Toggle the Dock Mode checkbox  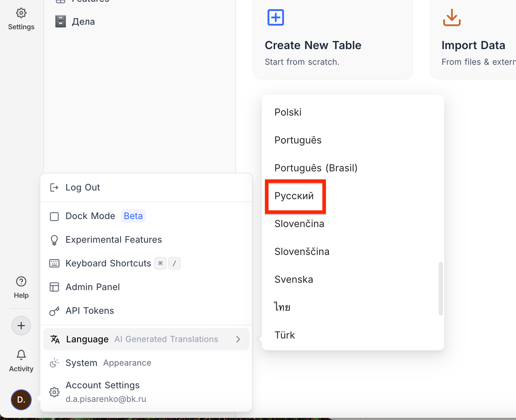(54, 217)
